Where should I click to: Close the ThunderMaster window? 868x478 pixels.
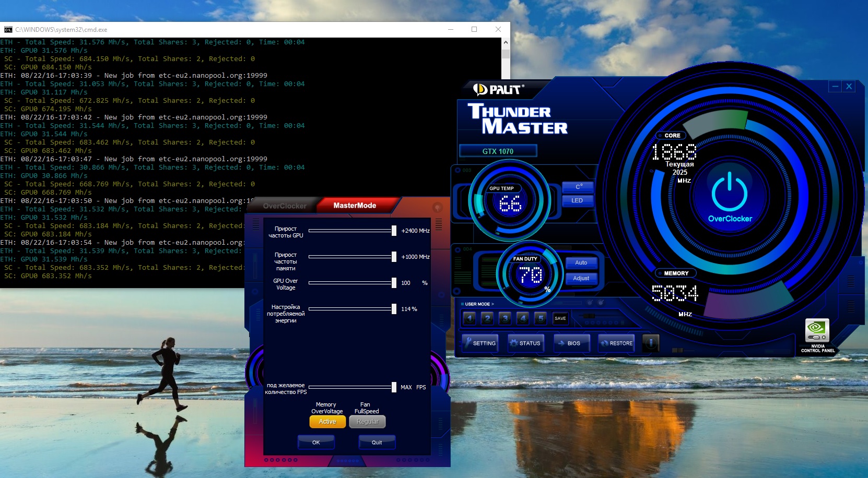849,87
